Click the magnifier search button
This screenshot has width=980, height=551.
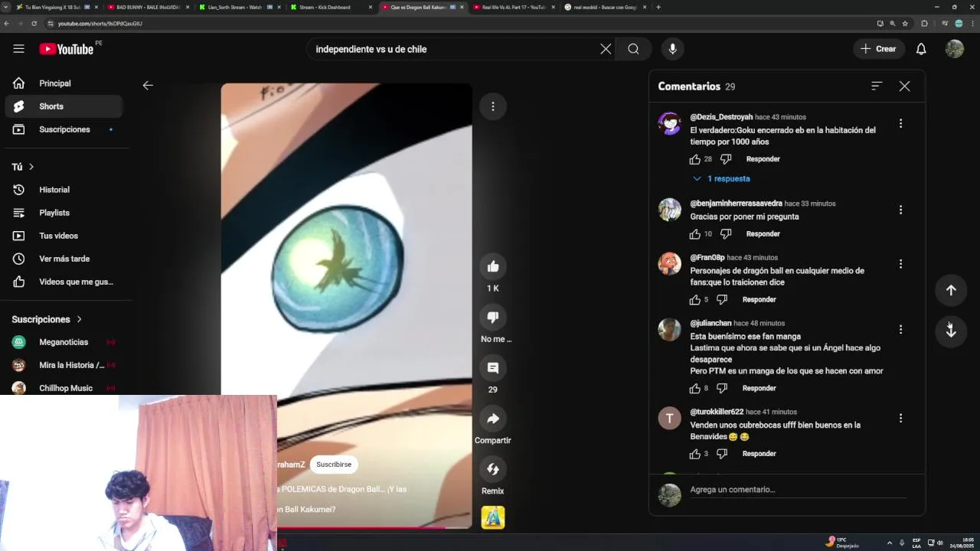click(633, 49)
